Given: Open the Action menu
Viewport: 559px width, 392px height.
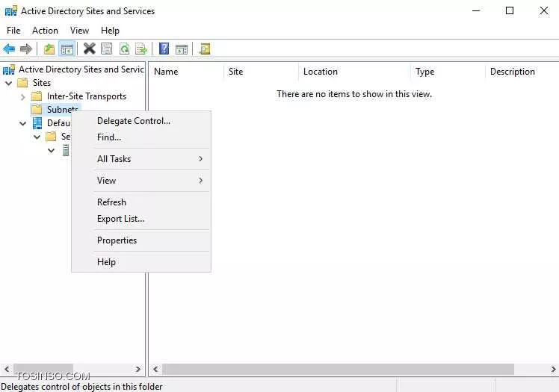Looking at the screenshot, I should click(45, 31).
